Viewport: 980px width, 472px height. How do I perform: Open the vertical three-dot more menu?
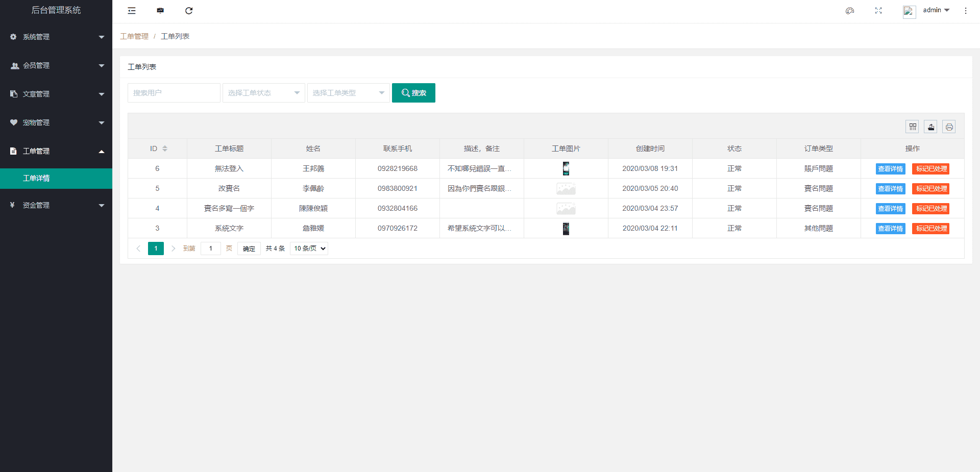coord(966,11)
